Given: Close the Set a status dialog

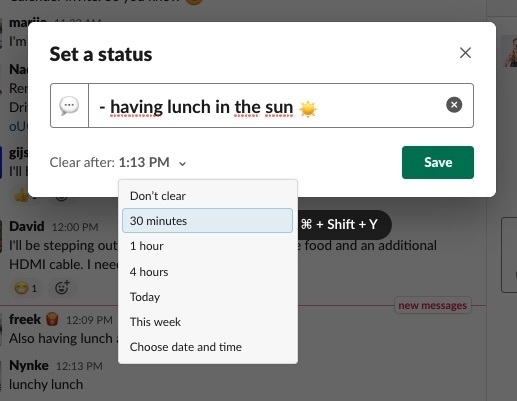Looking at the screenshot, I should (465, 53).
